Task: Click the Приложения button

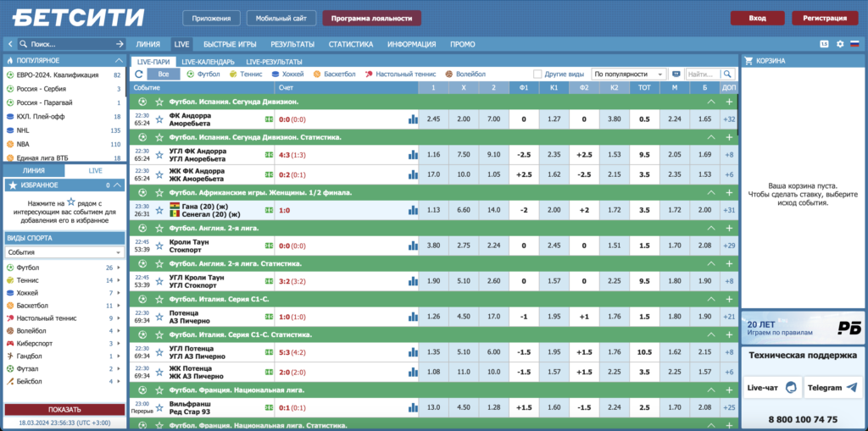Action: click(211, 19)
